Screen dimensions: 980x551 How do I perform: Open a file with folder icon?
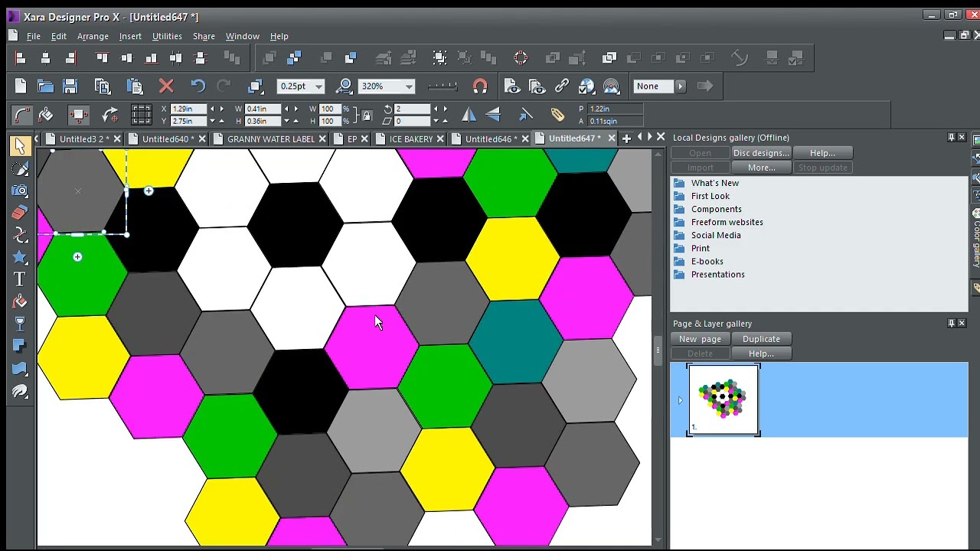pyautogui.click(x=45, y=86)
